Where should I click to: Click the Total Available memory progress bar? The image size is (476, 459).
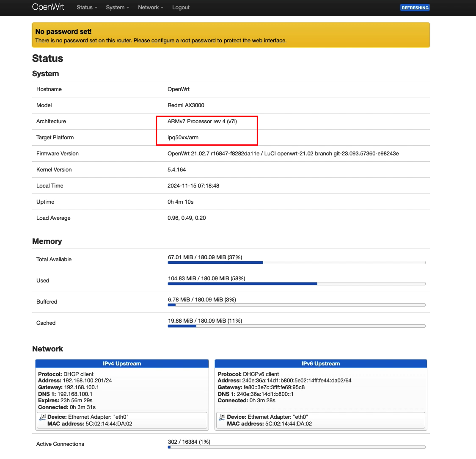[296, 263]
